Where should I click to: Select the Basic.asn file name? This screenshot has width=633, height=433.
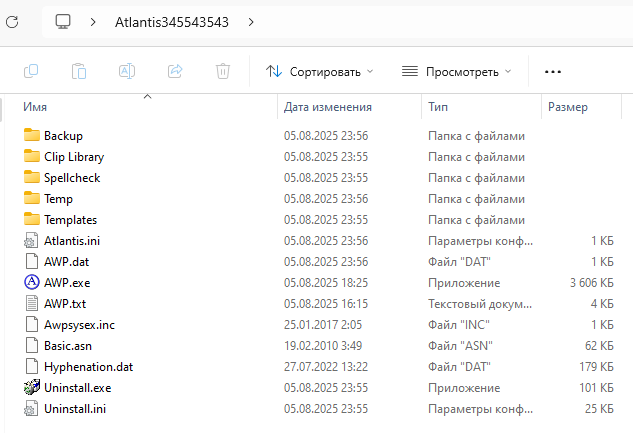(68, 345)
